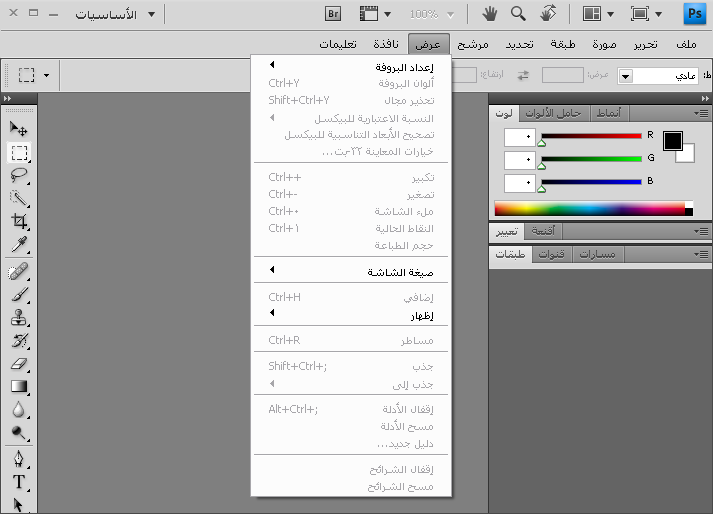Click the black foreground color swatch
Image resolution: width=713 pixels, height=514 pixels.
672,140
